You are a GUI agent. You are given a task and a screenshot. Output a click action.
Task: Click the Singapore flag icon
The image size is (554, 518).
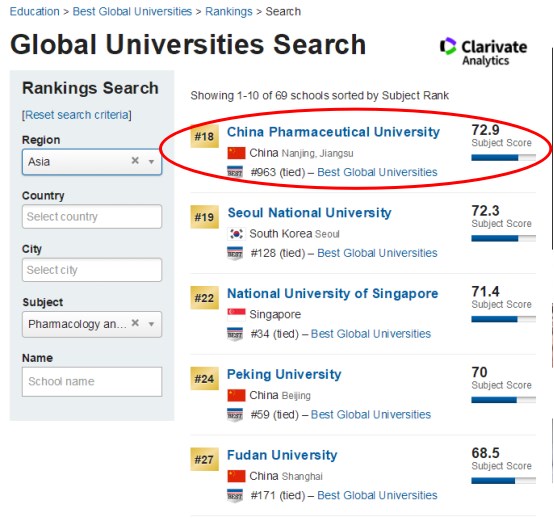236,314
